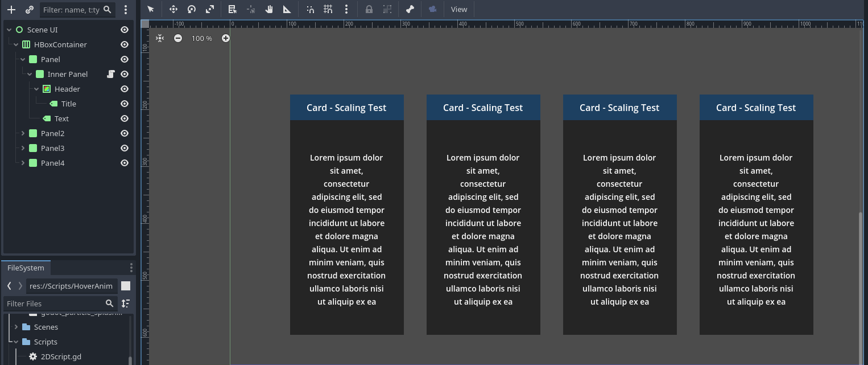This screenshot has height=365, width=868.
Task: Open the View menu
Action: 458,9
